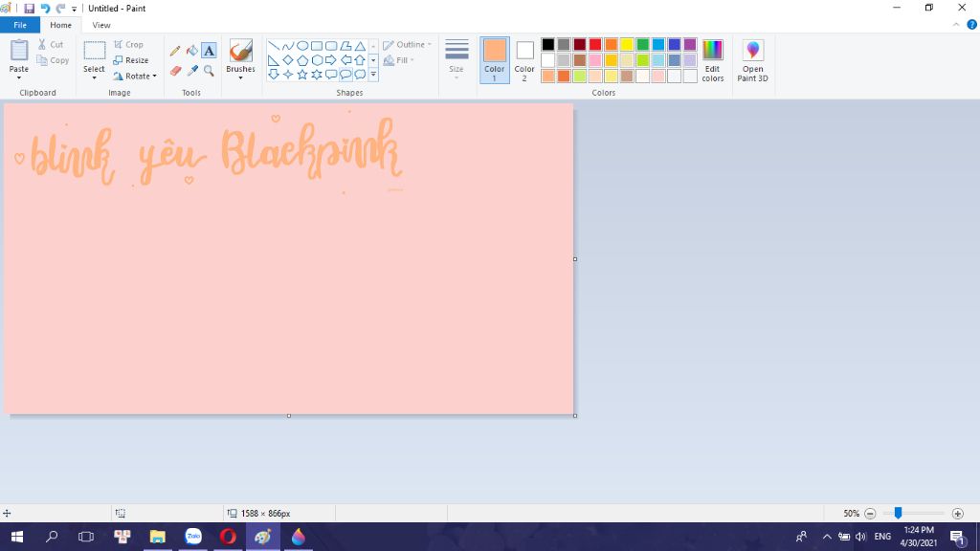
Task: Choose the Cloud callout shape
Action: (x=360, y=75)
